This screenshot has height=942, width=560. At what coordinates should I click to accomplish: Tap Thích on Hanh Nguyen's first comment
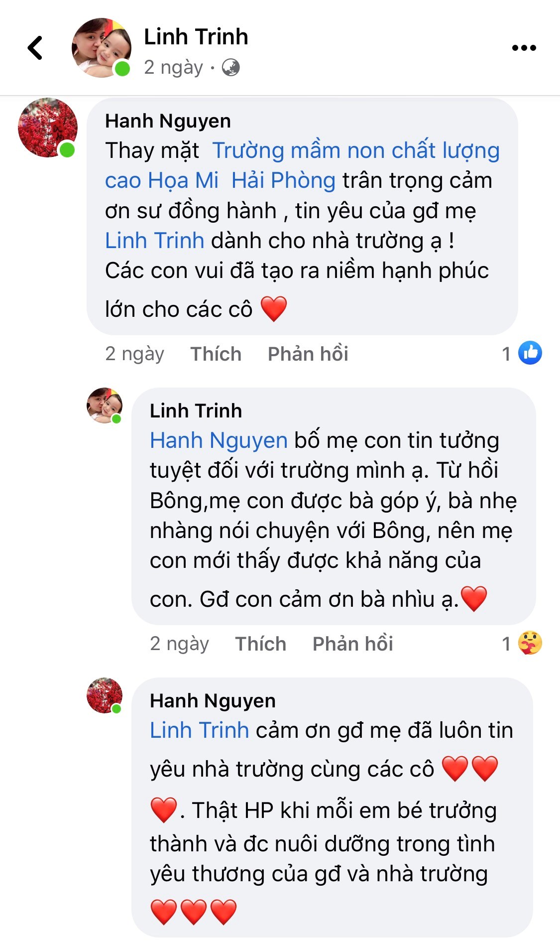click(x=216, y=354)
